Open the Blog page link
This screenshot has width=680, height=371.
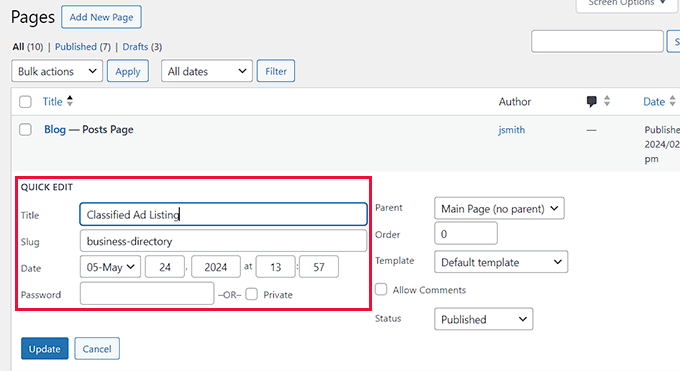click(x=55, y=129)
